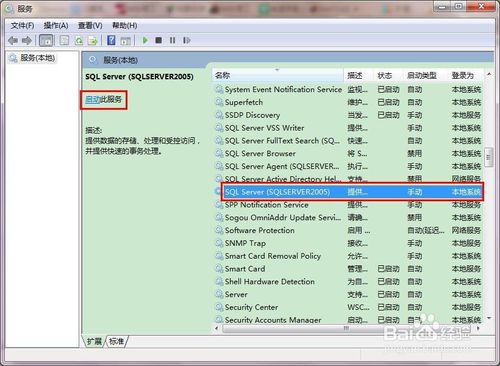Select the Server service row
500x366 pixels.
click(x=348, y=295)
